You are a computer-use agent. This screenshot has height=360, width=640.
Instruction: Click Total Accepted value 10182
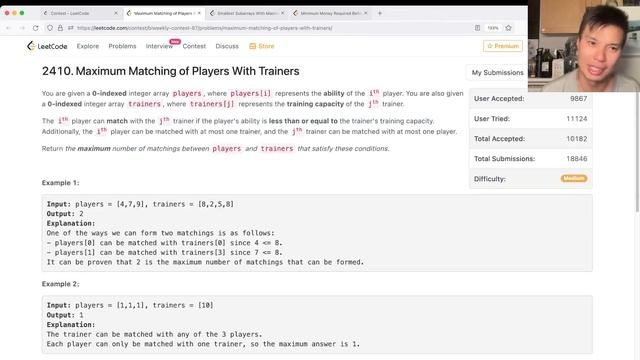point(576,139)
